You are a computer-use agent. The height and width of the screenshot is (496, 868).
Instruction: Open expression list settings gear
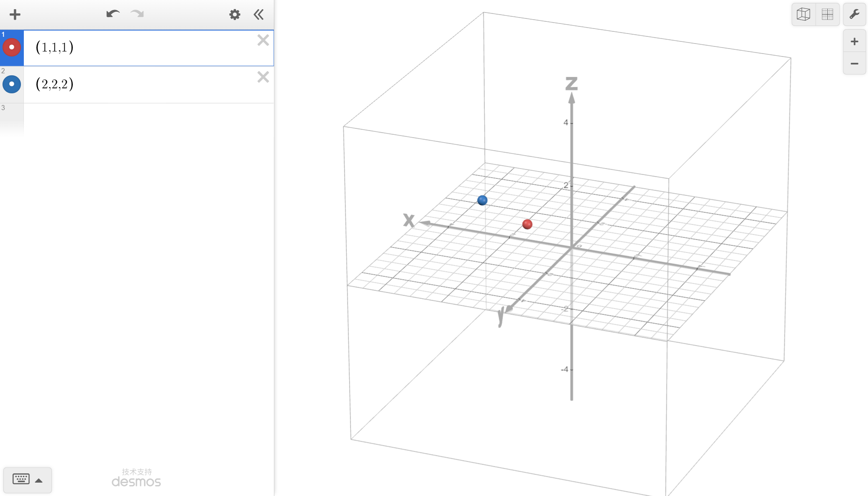(235, 15)
